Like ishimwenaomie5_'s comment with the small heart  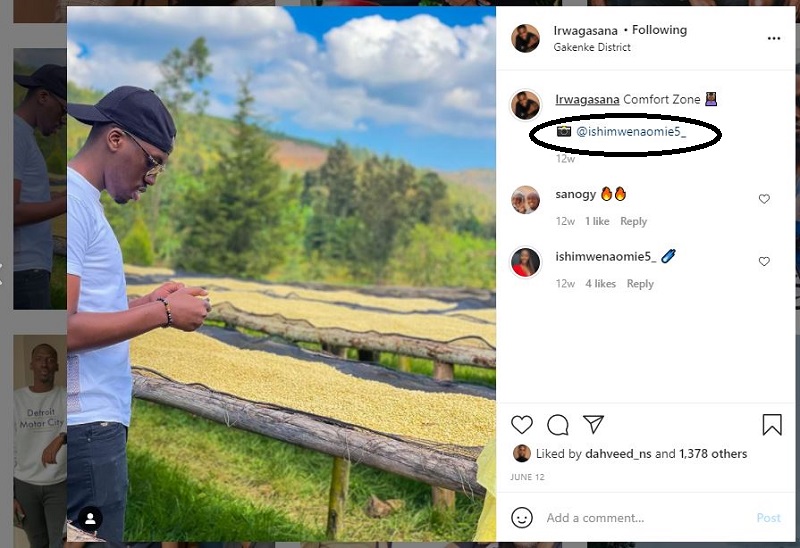764,261
